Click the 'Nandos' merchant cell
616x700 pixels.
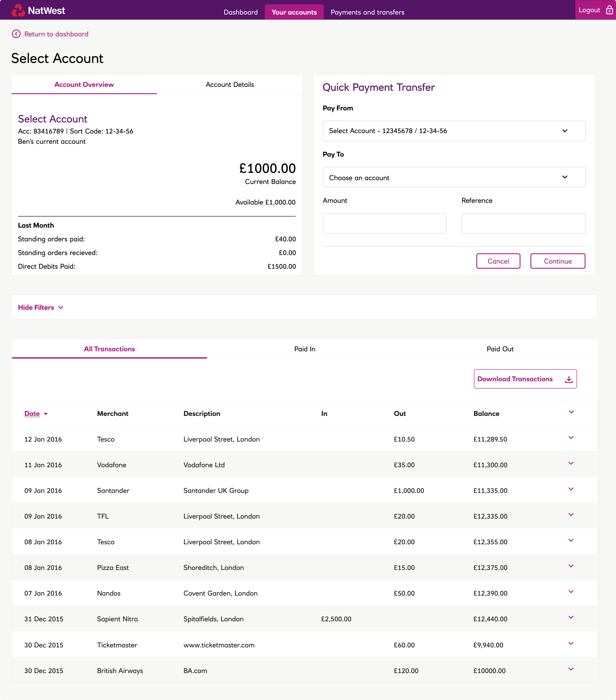(x=109, y=593)
